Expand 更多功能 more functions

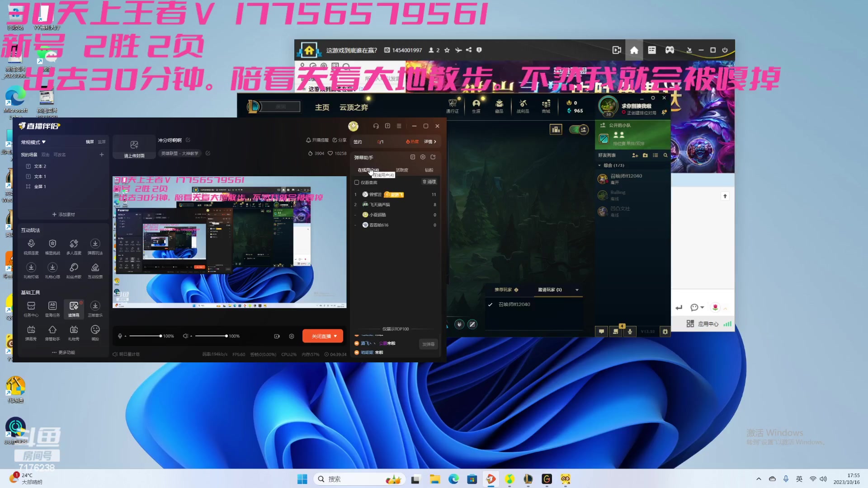pyautogui.click(x=63, y=352)
